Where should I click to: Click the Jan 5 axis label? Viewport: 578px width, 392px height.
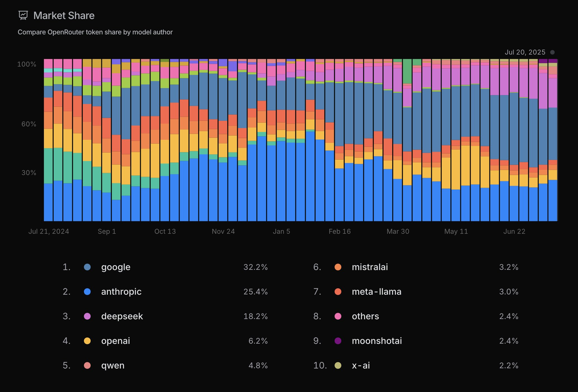(281, 232)
